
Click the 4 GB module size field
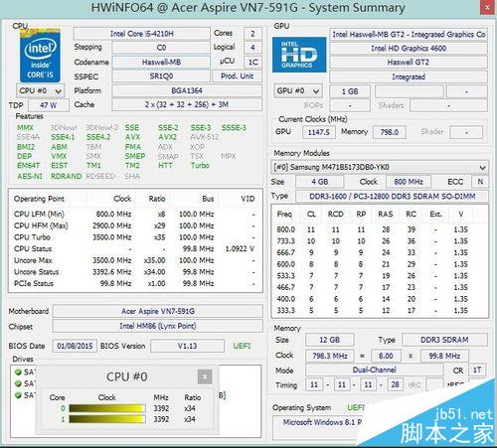[319, 182]
